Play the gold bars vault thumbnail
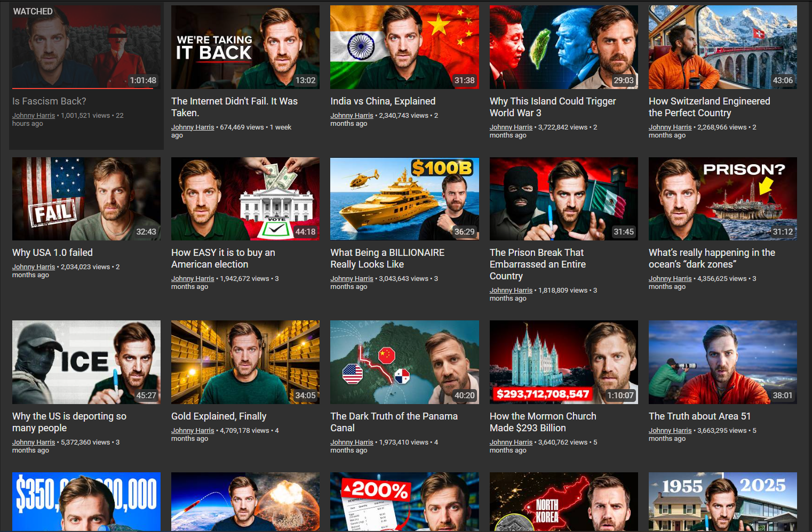812x532 pixels. 245,362
